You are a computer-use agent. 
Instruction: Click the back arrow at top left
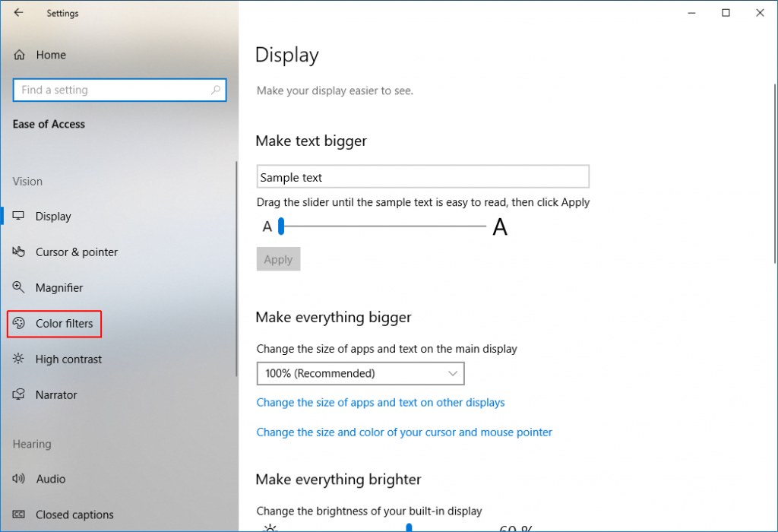click(17, 13)
